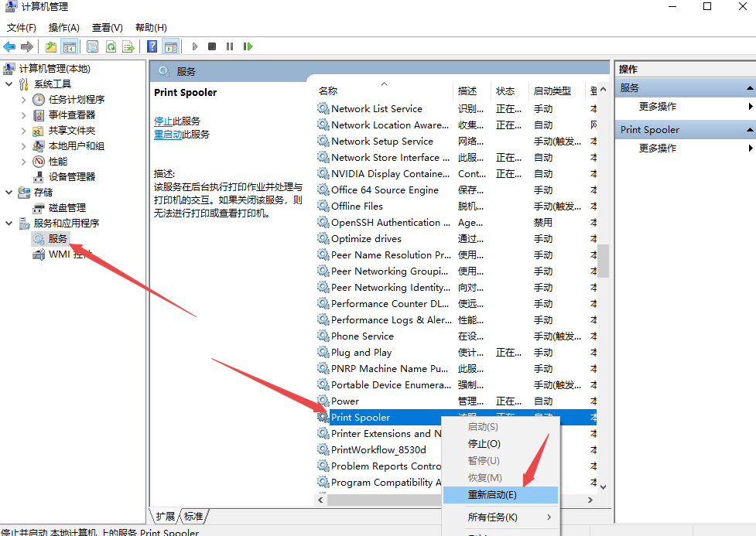Click the 停止 service link

[x=163, y=121]
